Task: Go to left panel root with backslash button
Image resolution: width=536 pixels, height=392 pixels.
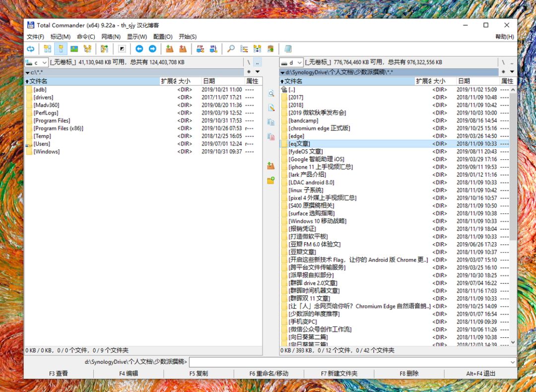Action: point(249,63)
